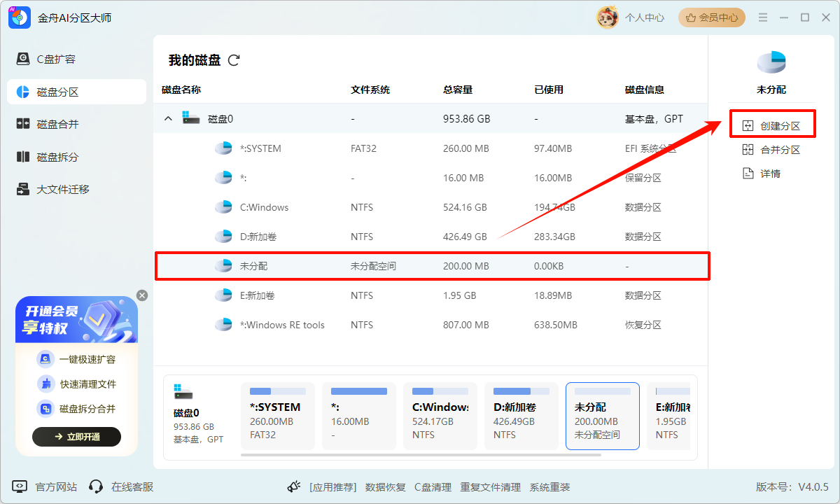Click the 会员中心 button
The image size is (840, 504).
tap(712, 17)
